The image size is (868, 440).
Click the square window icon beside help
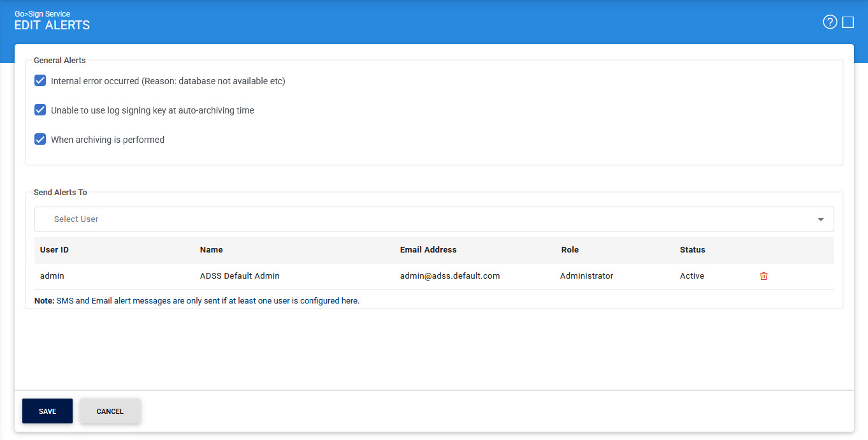[x=848, y=22]
